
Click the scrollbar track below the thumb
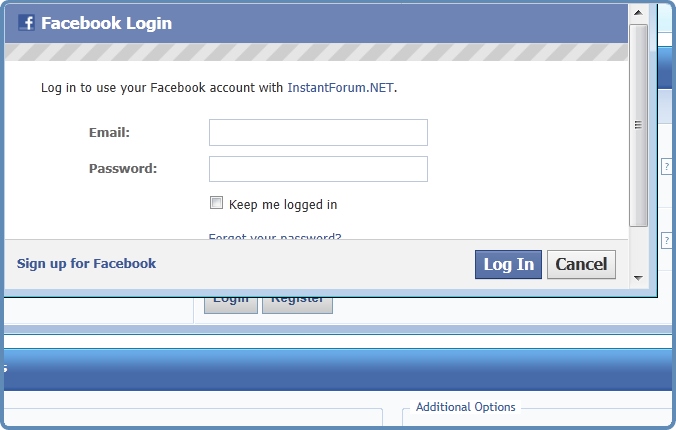[x=638, y=248]
